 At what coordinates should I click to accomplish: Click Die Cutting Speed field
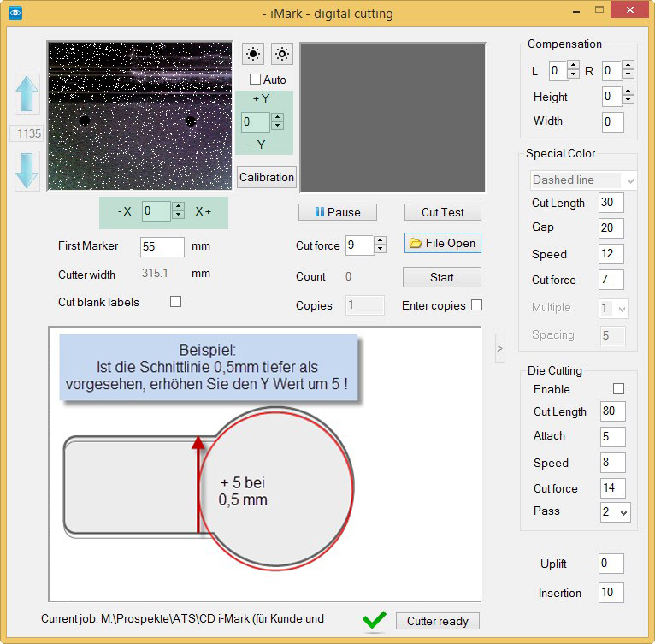tap(613, 463)
